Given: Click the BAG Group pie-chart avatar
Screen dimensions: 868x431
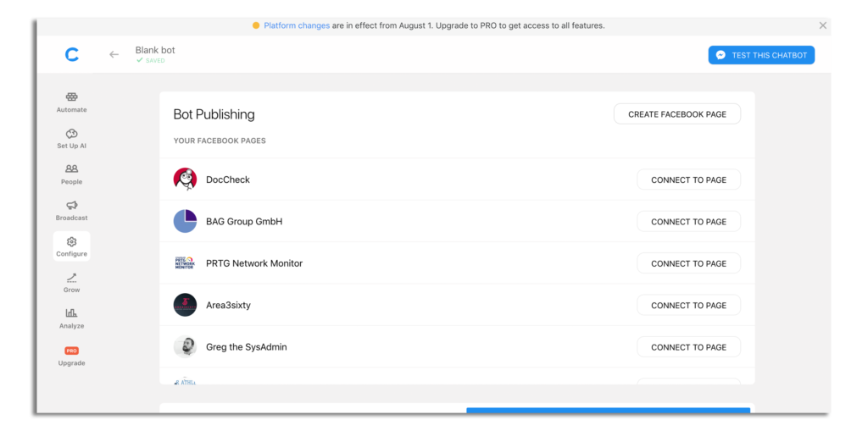Looking at the screenshot, I should (x=185, y=221).
